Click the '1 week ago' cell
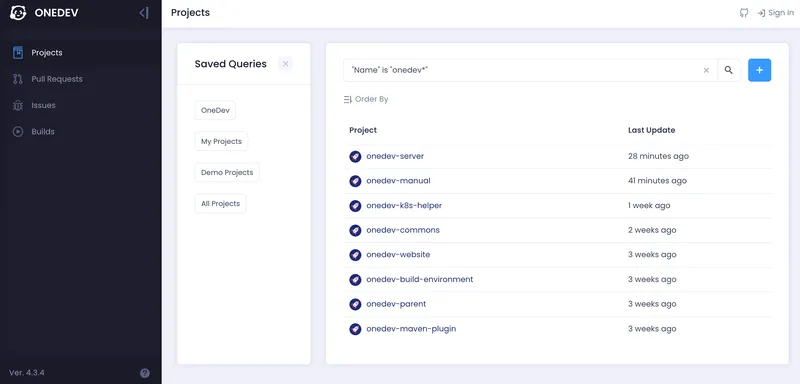 click(x=649, y=206)
